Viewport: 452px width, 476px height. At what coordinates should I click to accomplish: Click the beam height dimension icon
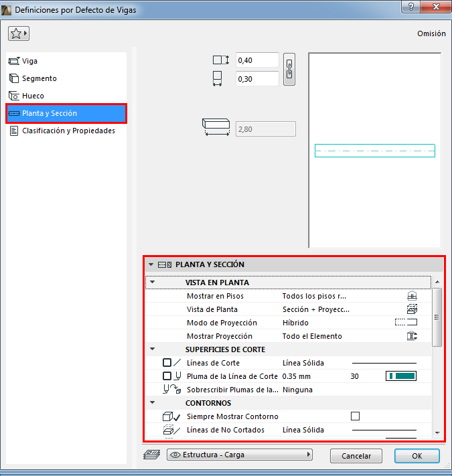coord(221,60)
